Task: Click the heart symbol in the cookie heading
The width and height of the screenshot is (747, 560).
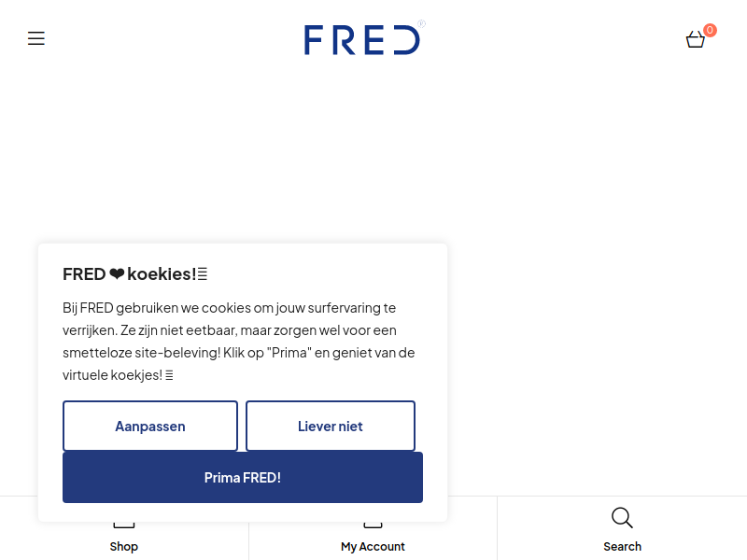Action: [117, 274]
